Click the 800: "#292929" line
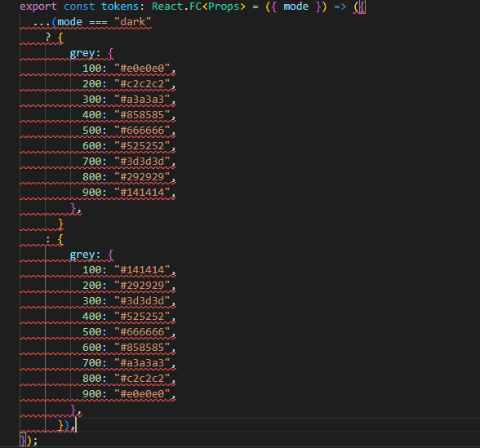Viewport: 480px width, 448px height. coord(129,177)
